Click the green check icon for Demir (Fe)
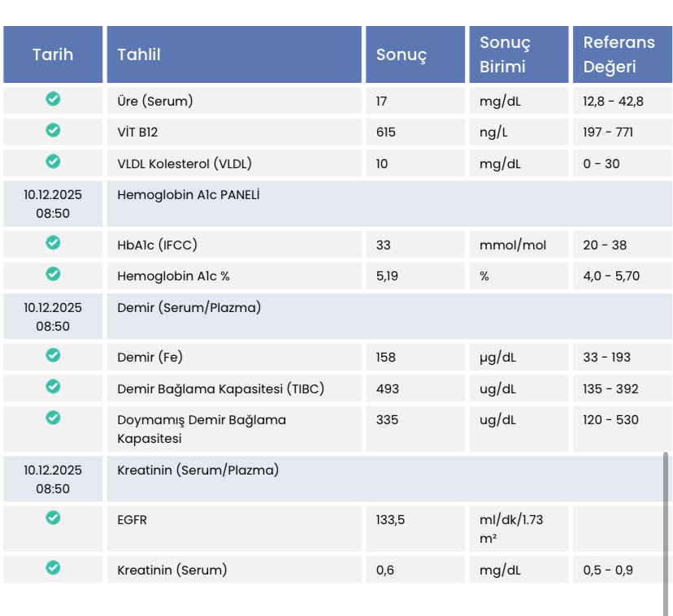This screenshot has height=616, width=673. point(53,355)
